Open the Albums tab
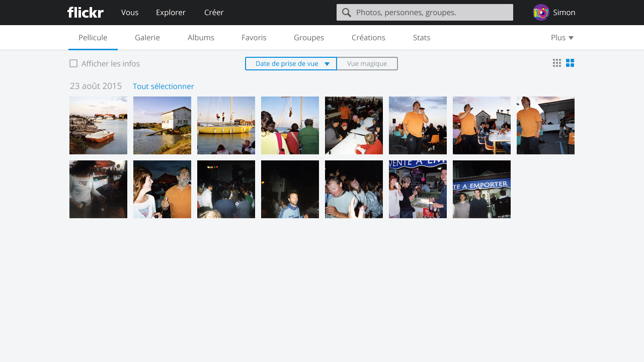This screenshot has height=362, width=644. (x=201, y=38)
